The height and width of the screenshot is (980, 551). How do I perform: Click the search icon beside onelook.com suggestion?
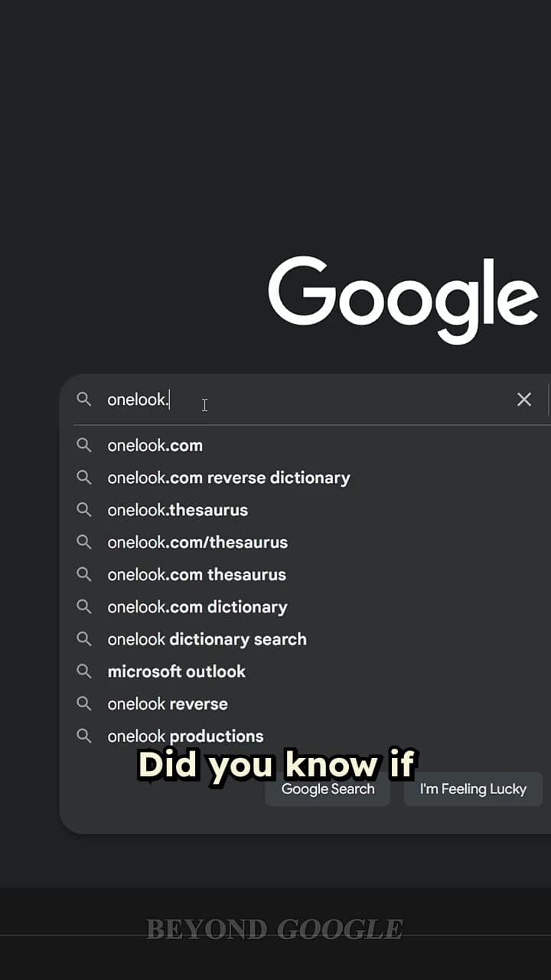click(84, 445)
